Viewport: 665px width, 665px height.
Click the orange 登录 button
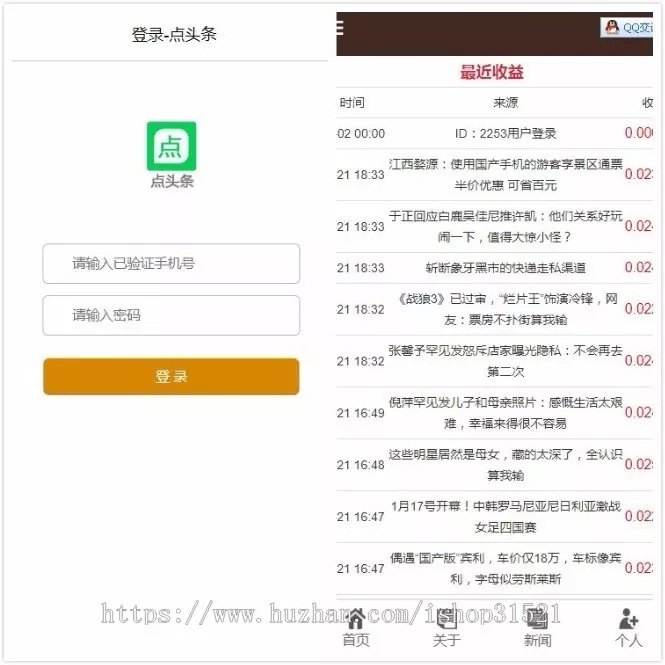pyautogui.click(x=171, y=376)
